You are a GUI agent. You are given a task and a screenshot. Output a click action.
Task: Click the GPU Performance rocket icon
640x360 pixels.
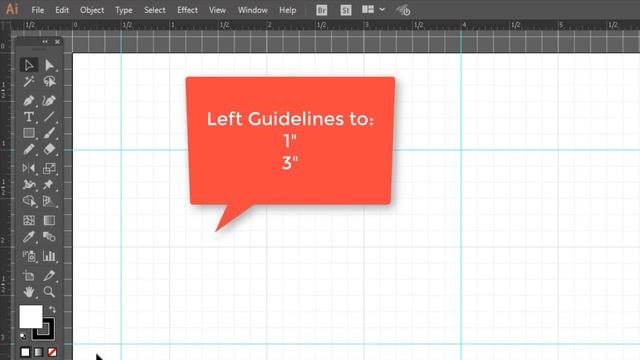pos(403,10)
